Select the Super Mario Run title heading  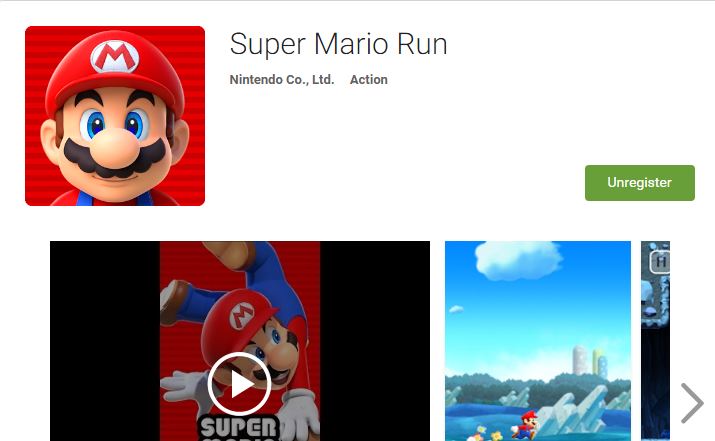[x=338, y=45]
